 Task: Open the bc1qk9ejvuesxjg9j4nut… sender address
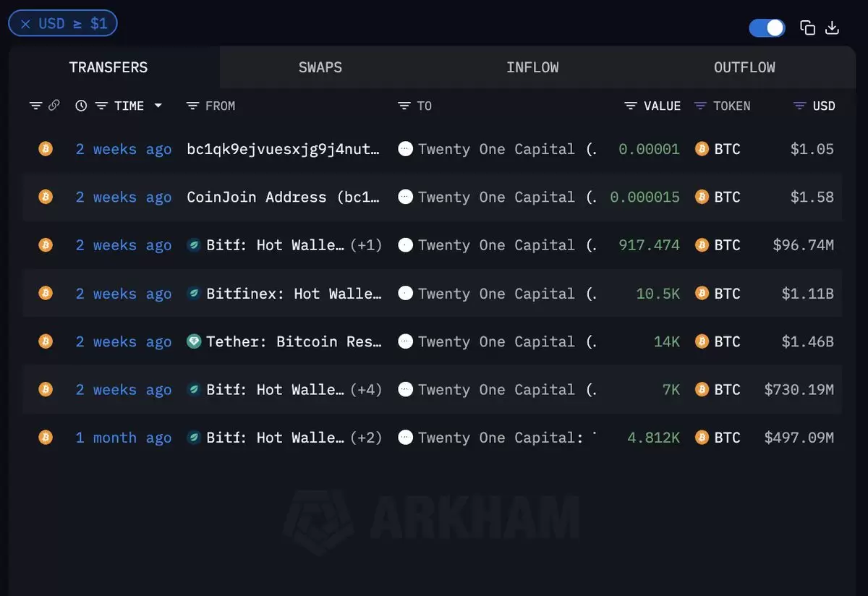284,149
